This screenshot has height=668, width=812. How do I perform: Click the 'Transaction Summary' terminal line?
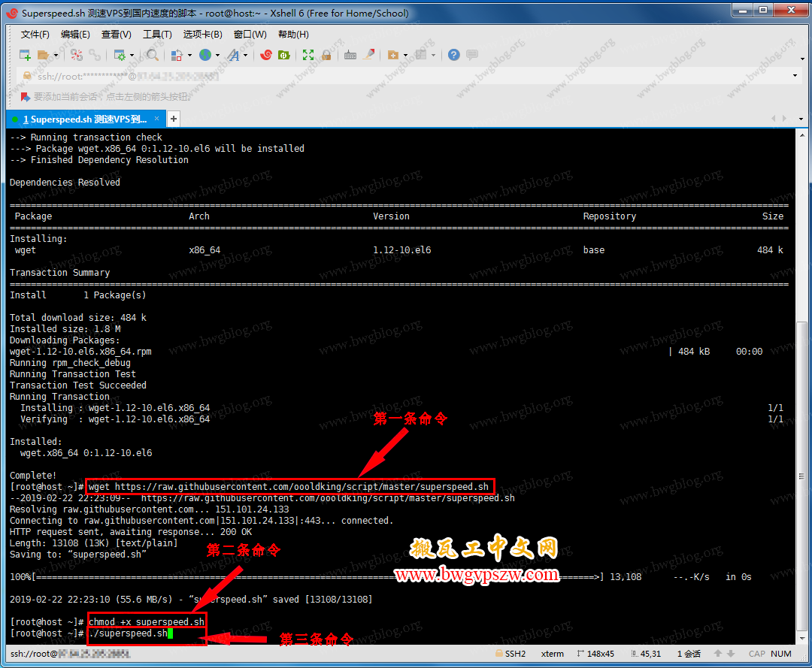pos(59,273)
